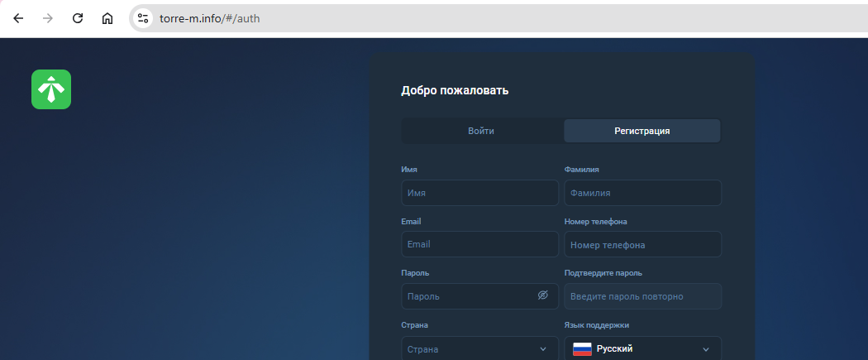Image resolution: width=868 pixels, height=360 pixels.
Task: Go back with the browser back arrow
Action: point(18,18)
